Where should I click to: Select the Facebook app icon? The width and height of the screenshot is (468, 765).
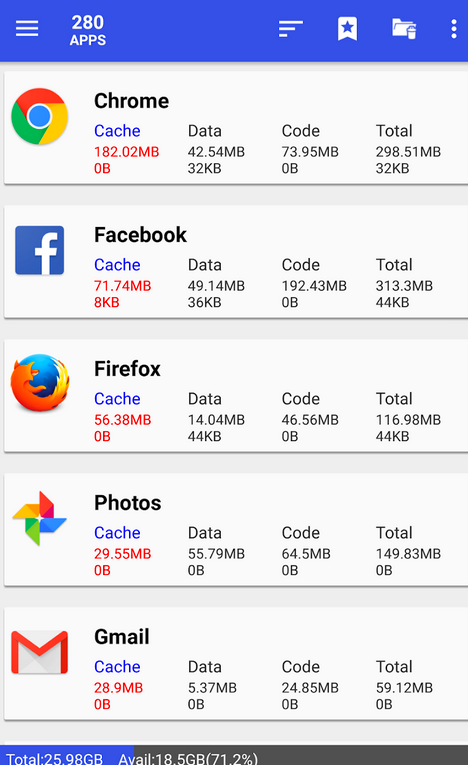tap(40, 250)
